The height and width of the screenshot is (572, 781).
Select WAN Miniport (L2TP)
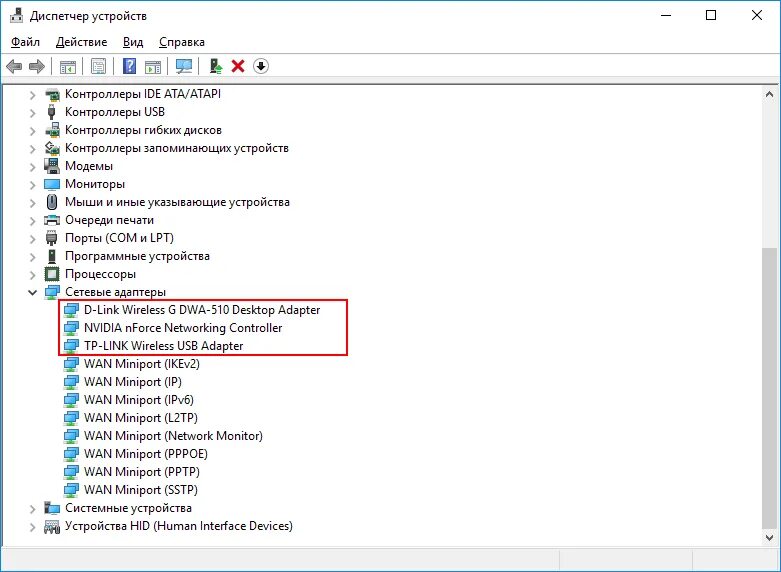[140, 418]
